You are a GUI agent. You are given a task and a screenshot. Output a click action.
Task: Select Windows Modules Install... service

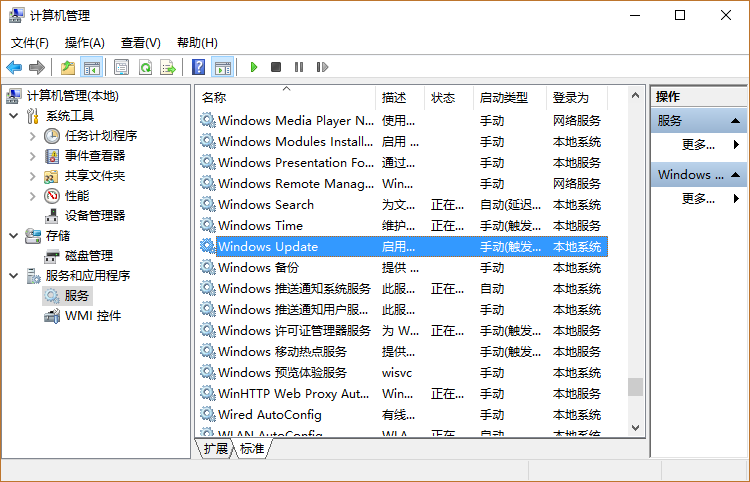(x=403, y=142)
